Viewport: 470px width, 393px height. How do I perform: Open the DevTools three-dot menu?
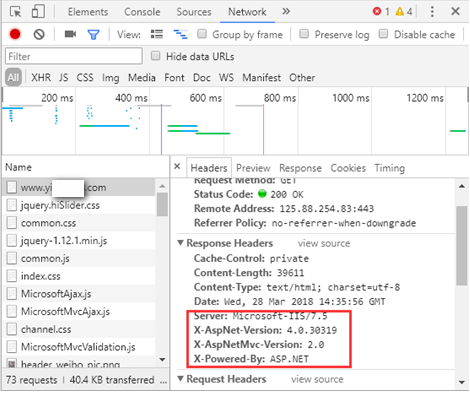432,12
